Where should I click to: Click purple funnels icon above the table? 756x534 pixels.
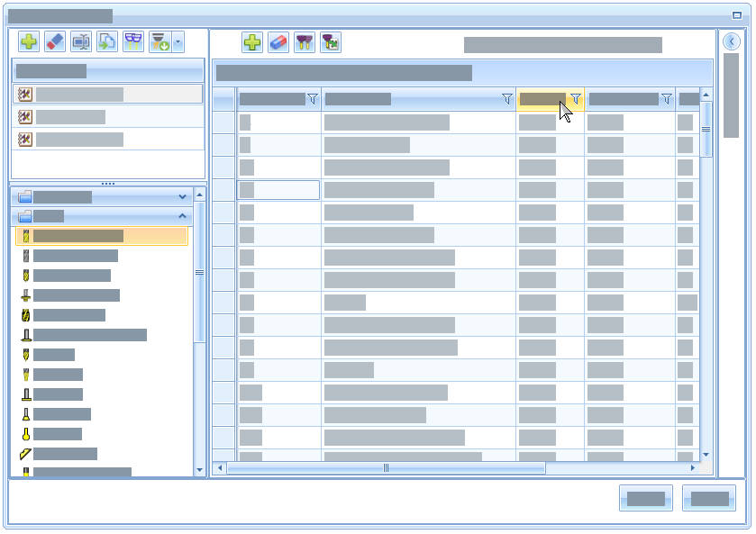305,42
